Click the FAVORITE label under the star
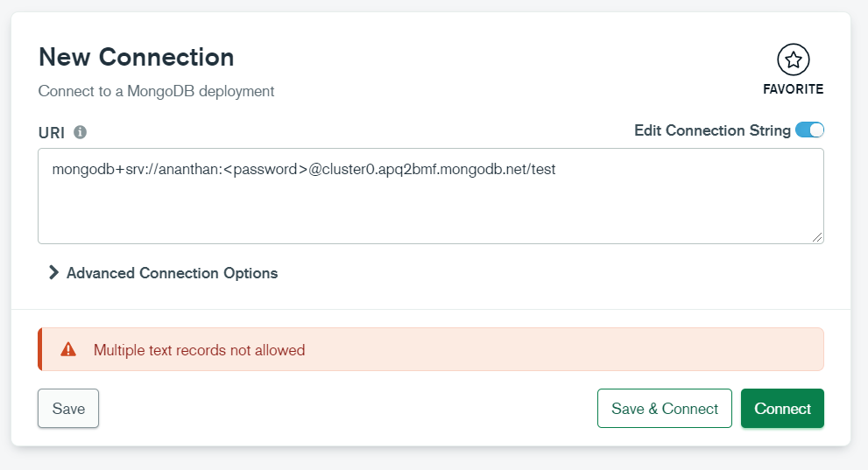Image resolution: width=868 pixels, height=470 pixels. click(793, 89)
